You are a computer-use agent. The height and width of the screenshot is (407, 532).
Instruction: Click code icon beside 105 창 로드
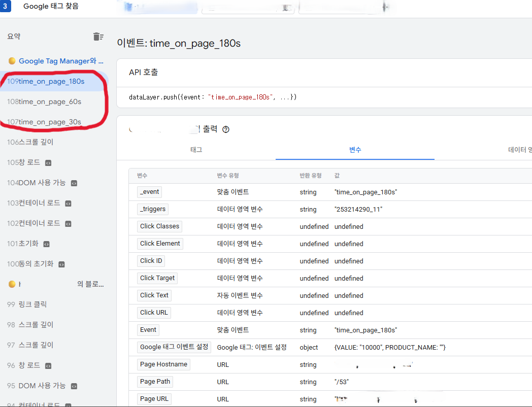[48, 163]
